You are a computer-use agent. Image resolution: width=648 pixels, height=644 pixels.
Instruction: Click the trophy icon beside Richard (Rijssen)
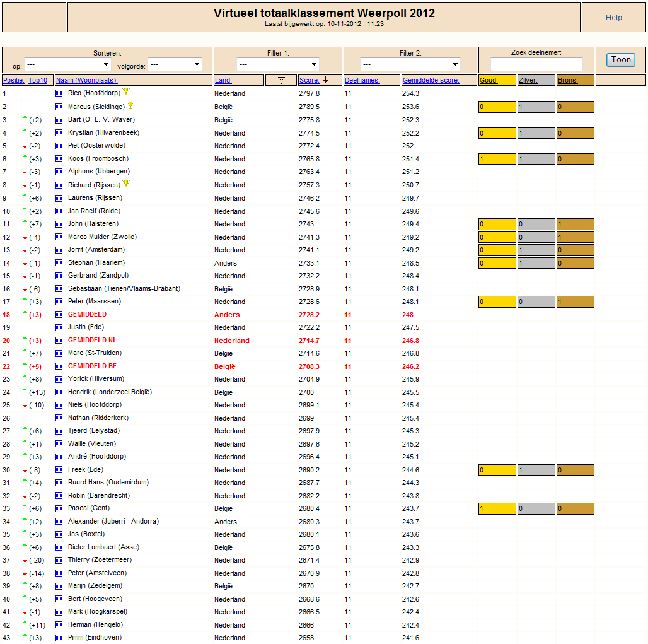(x=126, y=184)
